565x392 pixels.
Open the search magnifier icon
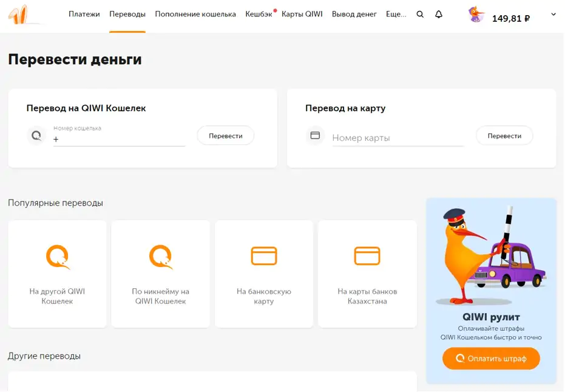(x=420, y=15)
